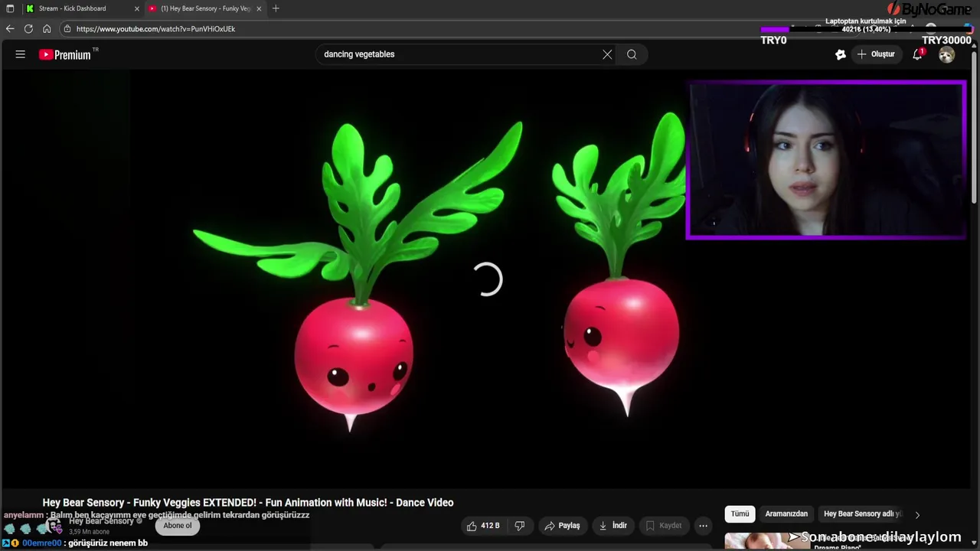Viewport: 980px width, 551px height.
Task: Click the Kaydet save button
Action: click(x=663, y=526)
